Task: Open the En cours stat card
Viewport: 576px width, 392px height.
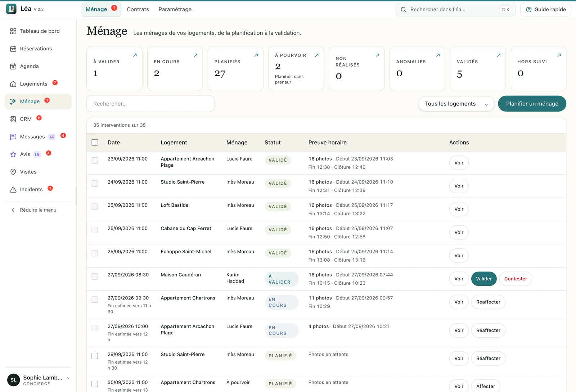Action: 175,69
